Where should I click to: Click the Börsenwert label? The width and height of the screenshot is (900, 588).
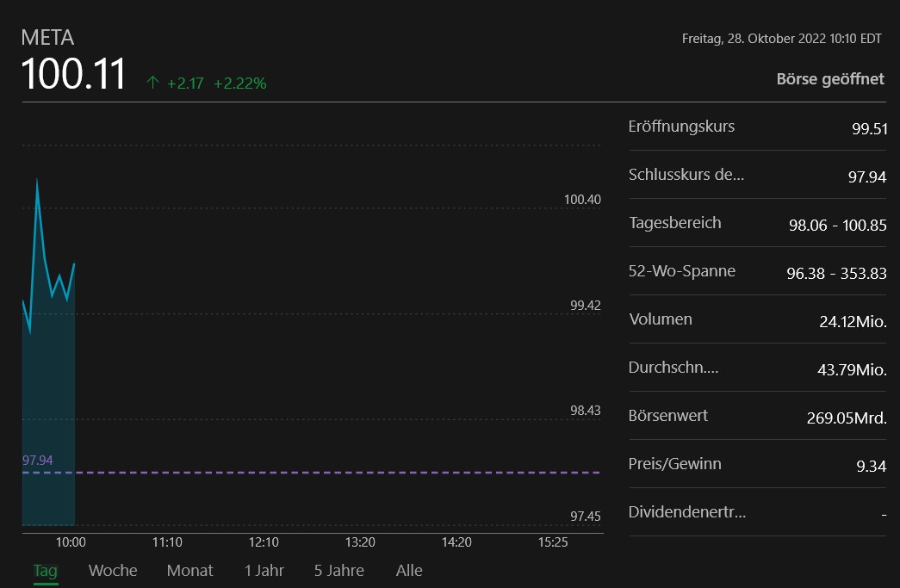tap(668, 416)
